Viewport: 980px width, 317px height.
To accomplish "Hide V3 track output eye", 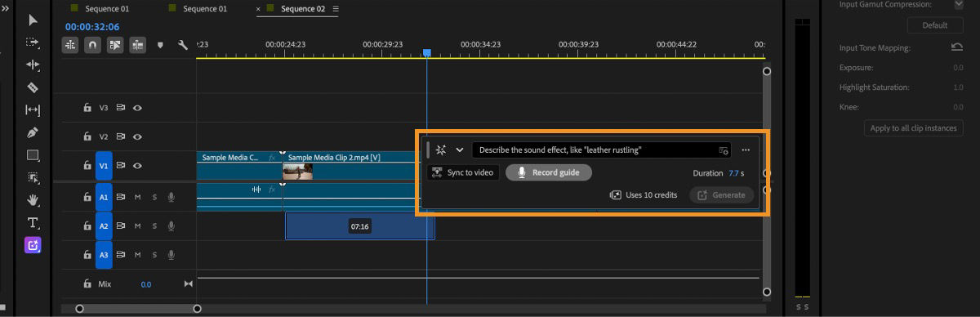I will point(137,107).
